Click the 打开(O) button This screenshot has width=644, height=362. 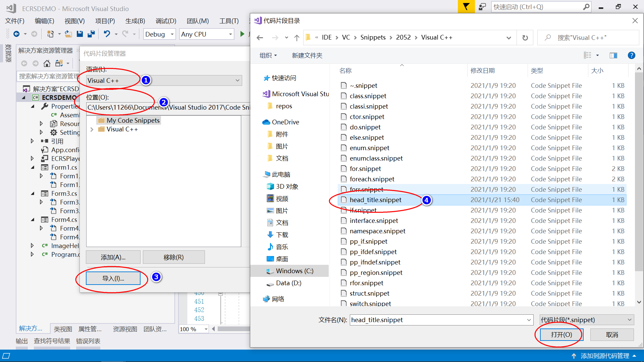coord(561,335)
